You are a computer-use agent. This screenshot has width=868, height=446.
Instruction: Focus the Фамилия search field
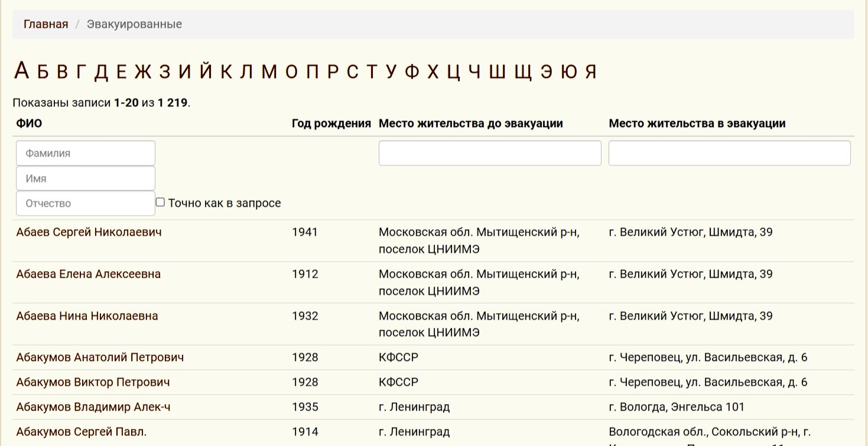(86, 153)
